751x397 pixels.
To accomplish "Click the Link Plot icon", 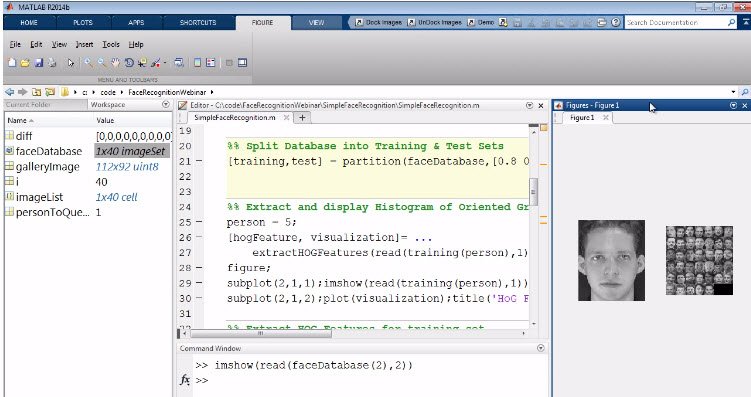I will pyautogui.click(x=179, y=63).
